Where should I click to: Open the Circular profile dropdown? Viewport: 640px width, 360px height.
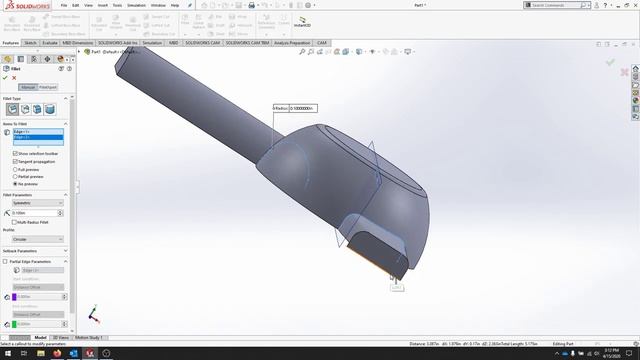[x=38, y=239]
